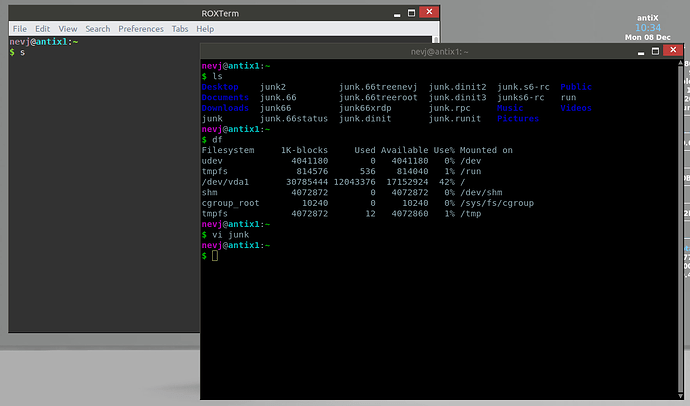Screen dimensions: 690x406
Task: Close the ROXTerm window with red X
Action: pos(429,13)
